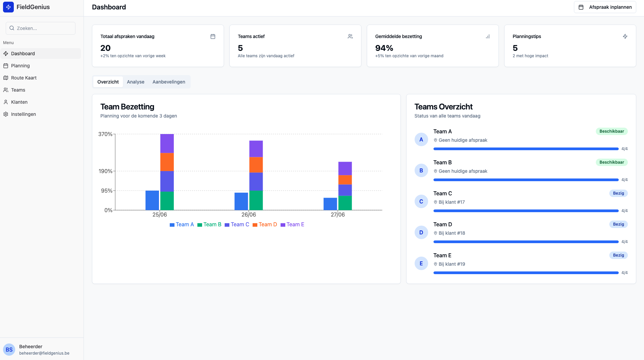The image size is (644, 360).
Task: Open Instellingen from the sidebar
Action: [23, 114]
